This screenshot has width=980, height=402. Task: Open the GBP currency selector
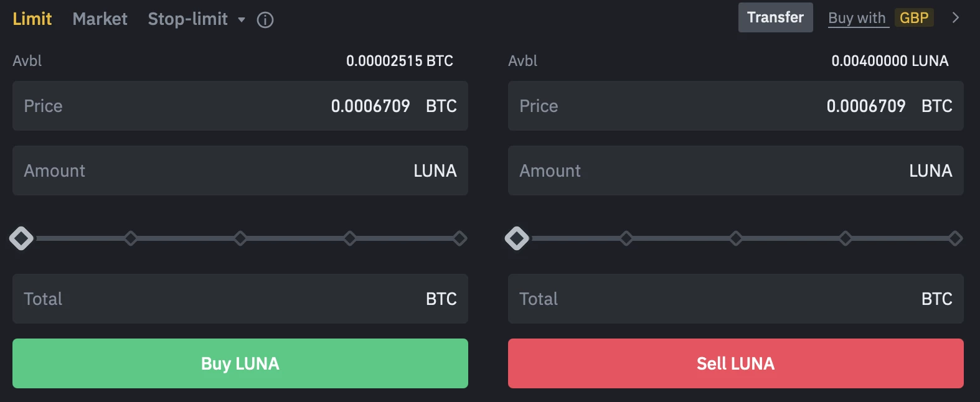pyautogui.click(x=913, y=18)
